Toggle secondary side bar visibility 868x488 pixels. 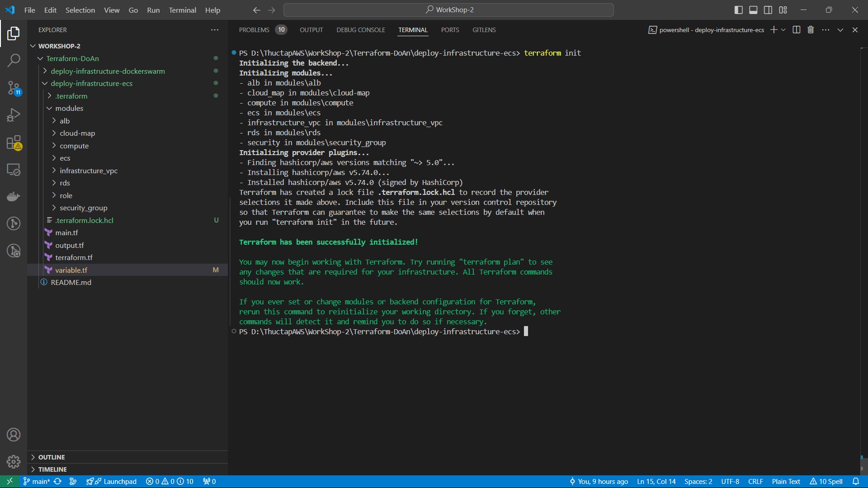[x=768, y=10]
